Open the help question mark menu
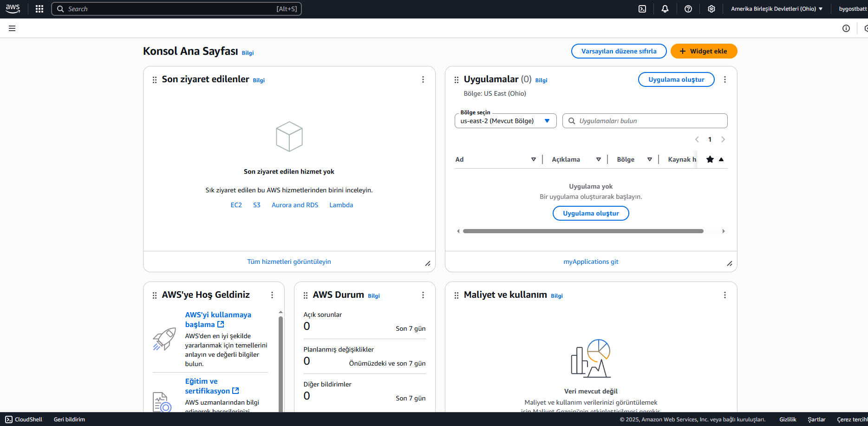Viewport: 868px width, 426px height. pyautogui.click(x=688, y=9)
